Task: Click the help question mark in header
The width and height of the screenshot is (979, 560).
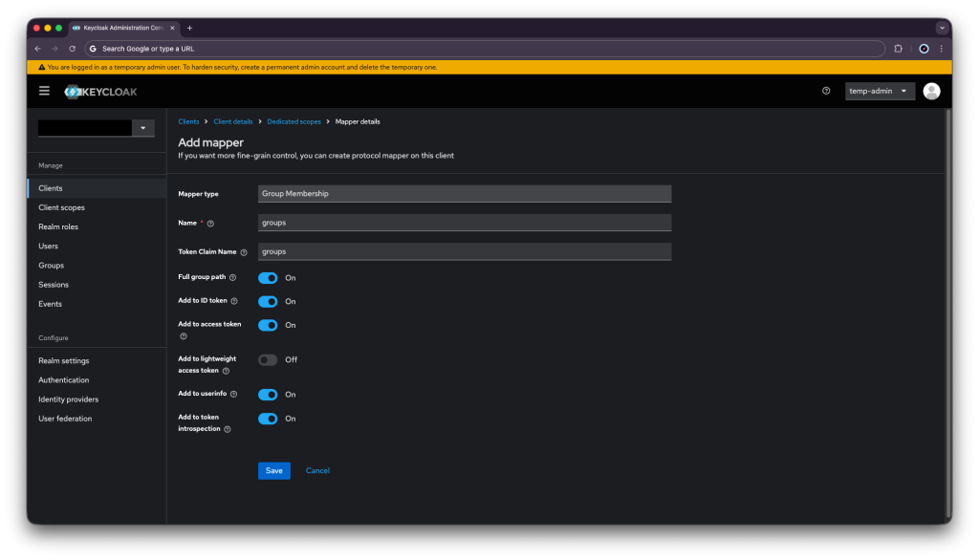Action: point(826,91)
